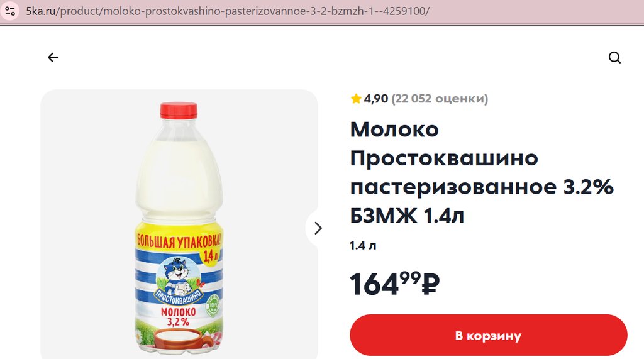The width and height of the screenshot is (644, 359).
Task: Add milk to cart via В корзину
Action: (488, 335)
